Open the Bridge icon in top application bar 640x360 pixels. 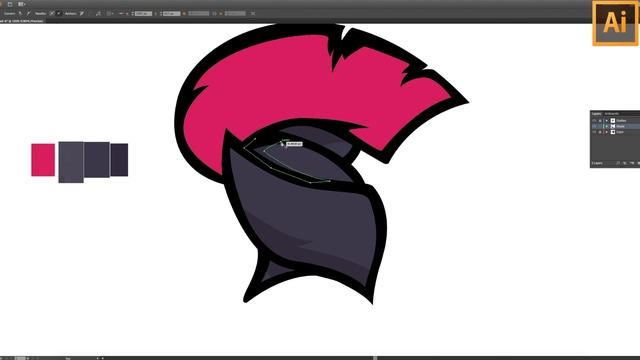(10, 4)
